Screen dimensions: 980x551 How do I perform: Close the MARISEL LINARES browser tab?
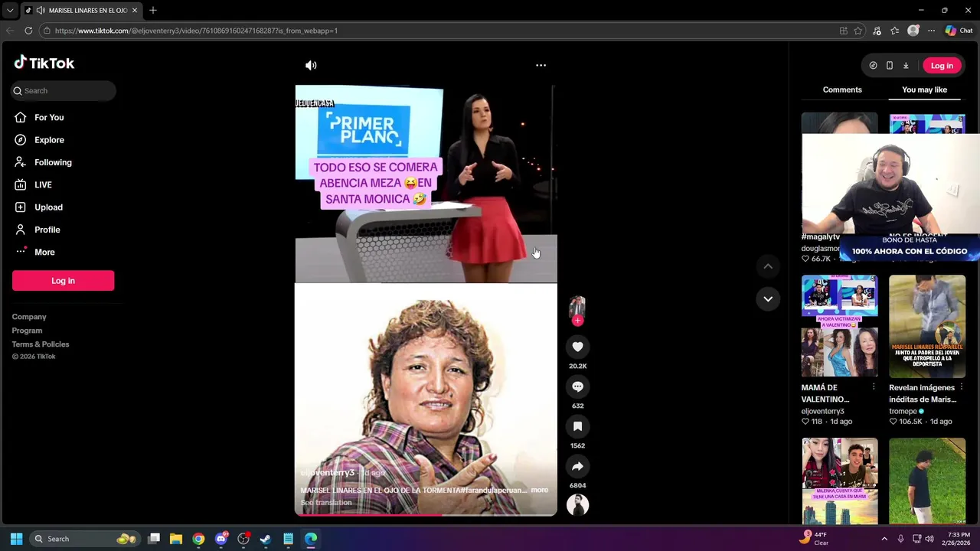click(135, 10)
